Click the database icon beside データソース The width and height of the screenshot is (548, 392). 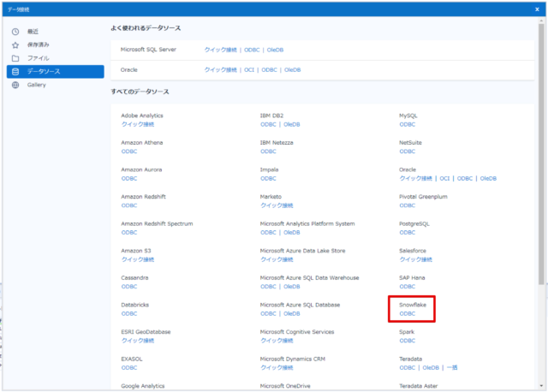click(15, 72)
